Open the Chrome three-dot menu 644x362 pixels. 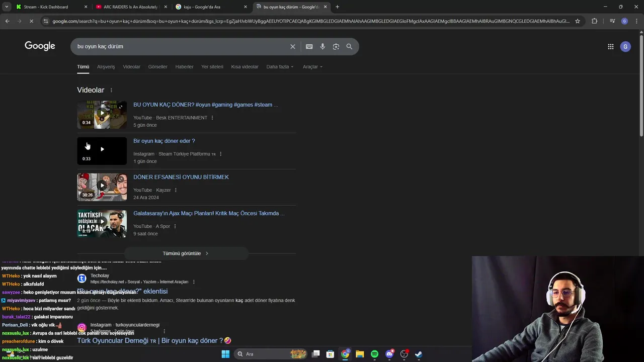coord(636,21)
